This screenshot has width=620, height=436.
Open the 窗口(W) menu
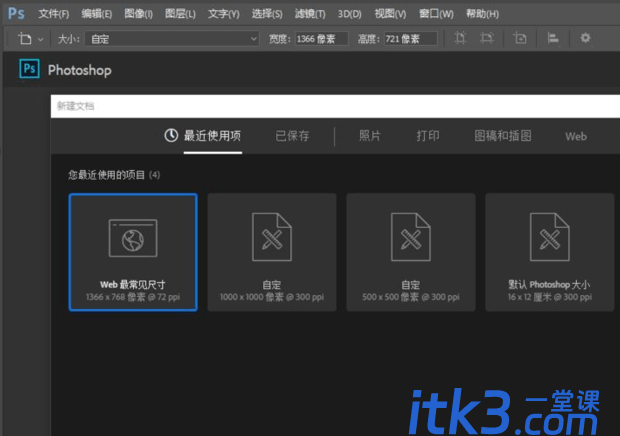[x=436, y=14]
